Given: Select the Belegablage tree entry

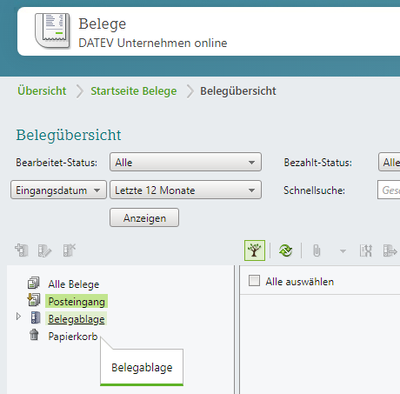Looking at the screenshot, I should click(76, 319).
